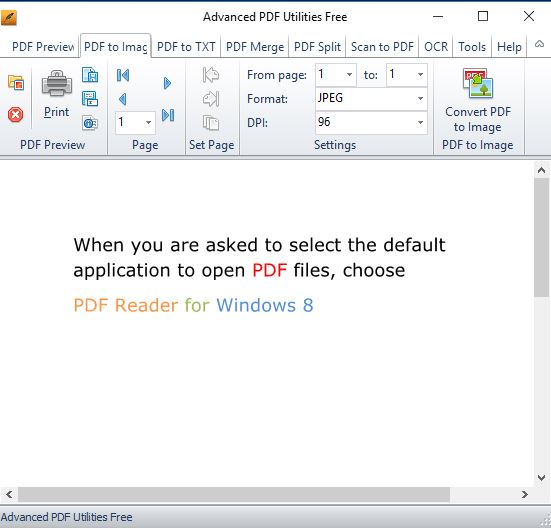Open the Scan to PDF tab
This screenshot has width=551, height=528.
[382, 46]
